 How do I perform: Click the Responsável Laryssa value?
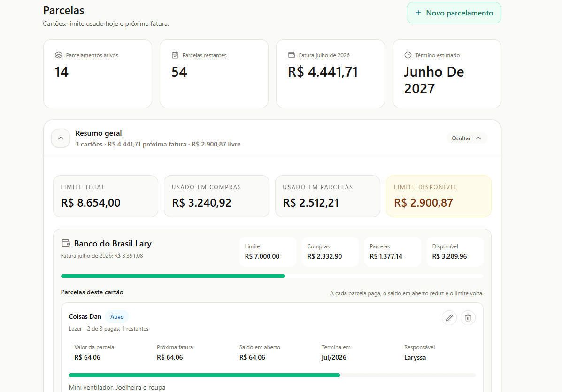(415, 358)
